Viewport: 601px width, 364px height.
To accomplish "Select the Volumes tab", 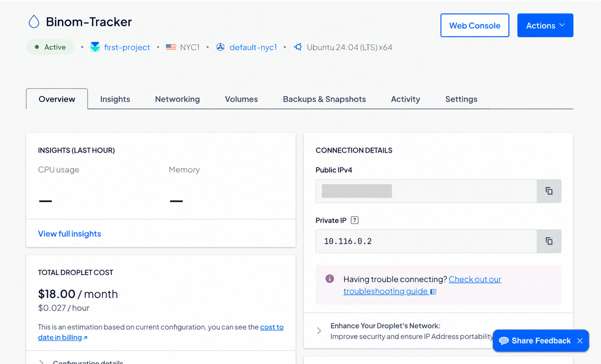I will pos(241,99).
